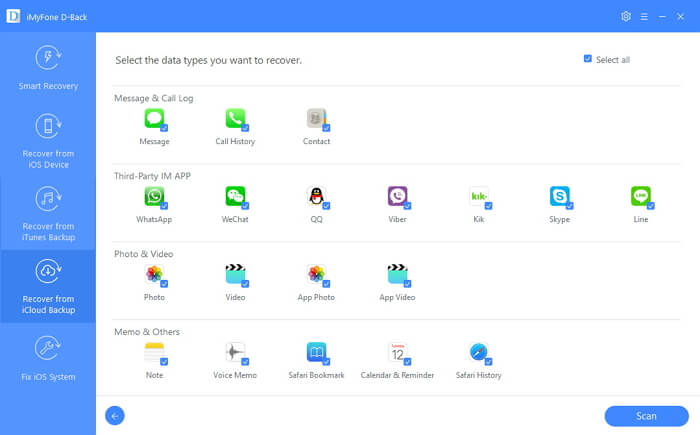
Task: Select the WhatsApp app icon
Action: (154, 197)
